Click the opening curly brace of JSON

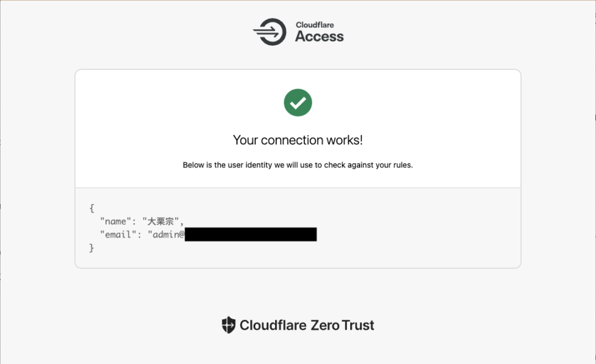pos(92,208)
